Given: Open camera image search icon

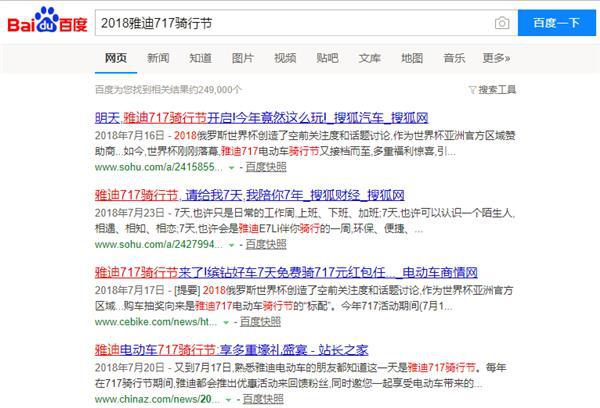Looking at the screenshot, I should coord(501,23).
